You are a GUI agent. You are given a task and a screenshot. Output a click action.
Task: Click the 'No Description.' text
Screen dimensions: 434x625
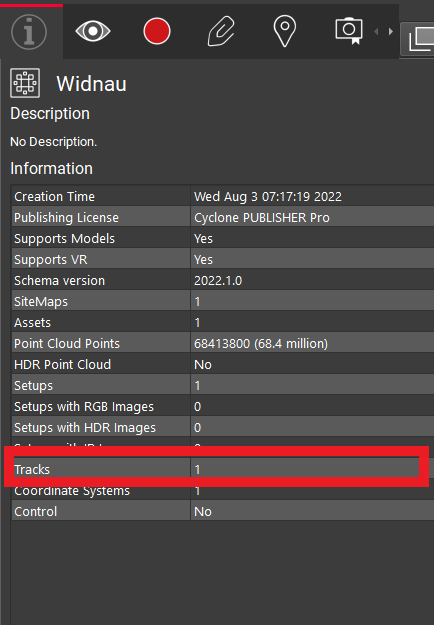pos(53,142)
